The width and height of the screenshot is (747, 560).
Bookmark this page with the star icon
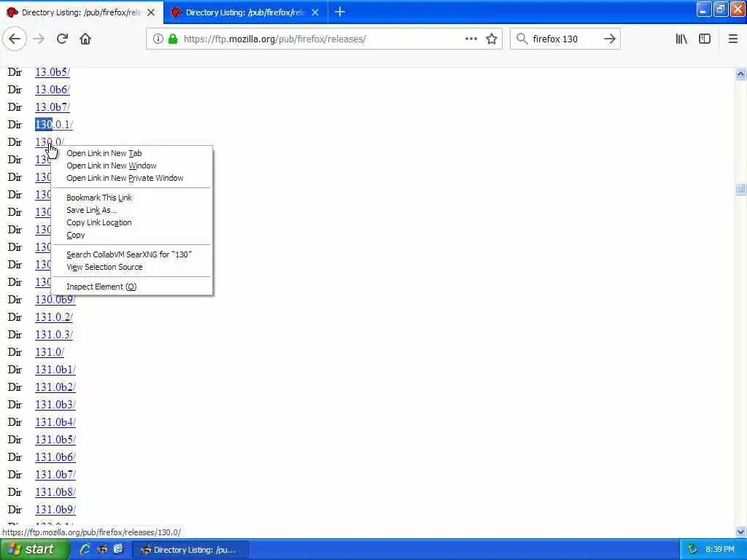click(x=492, y=39)
